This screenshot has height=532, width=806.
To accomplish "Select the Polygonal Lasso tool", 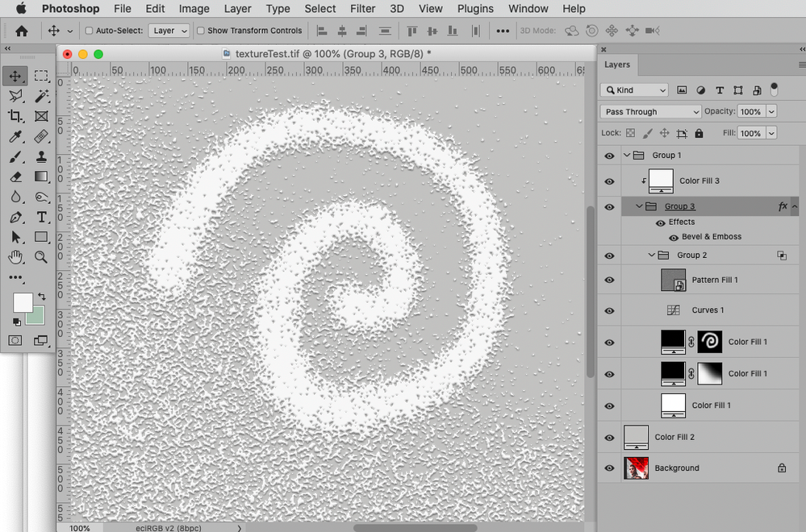I will coord(15,96).
